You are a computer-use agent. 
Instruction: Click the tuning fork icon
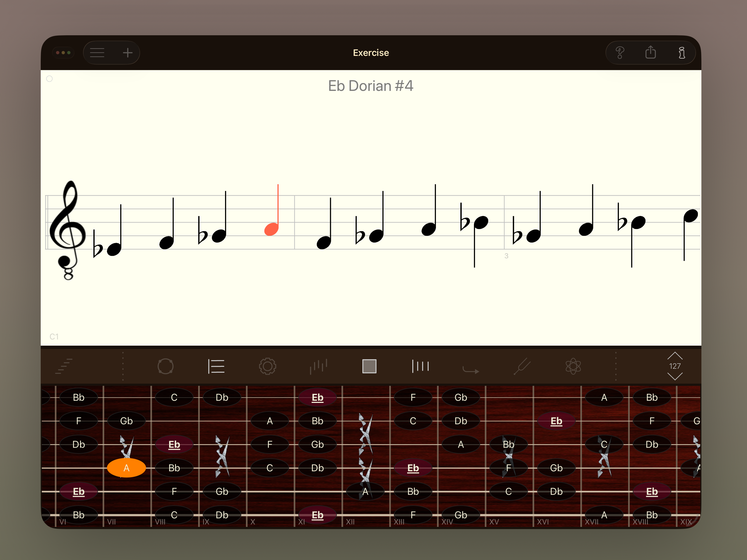(x=522, y=366)
